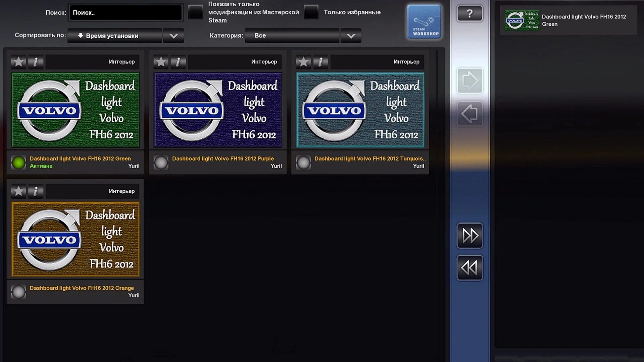This screenshot has height=362, width=644.
Task: Activate all mods with double right arrows
Action: [x=469, y=236]
